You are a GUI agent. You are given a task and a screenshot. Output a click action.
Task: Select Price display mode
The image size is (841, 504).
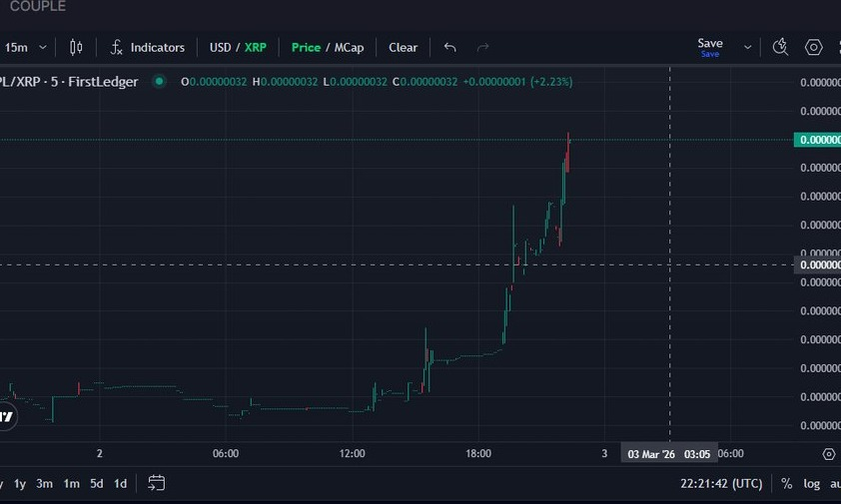[306, 48]
